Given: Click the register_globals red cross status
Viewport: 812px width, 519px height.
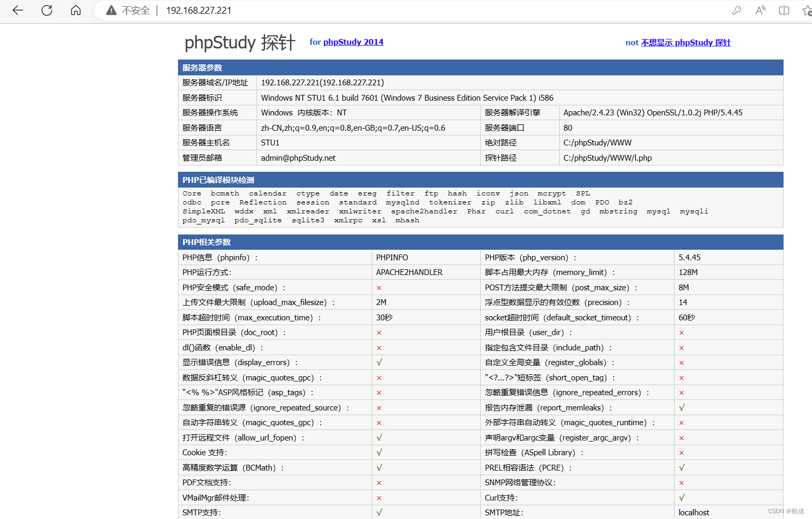Looking at the screenshot, I should coord(681,363).
